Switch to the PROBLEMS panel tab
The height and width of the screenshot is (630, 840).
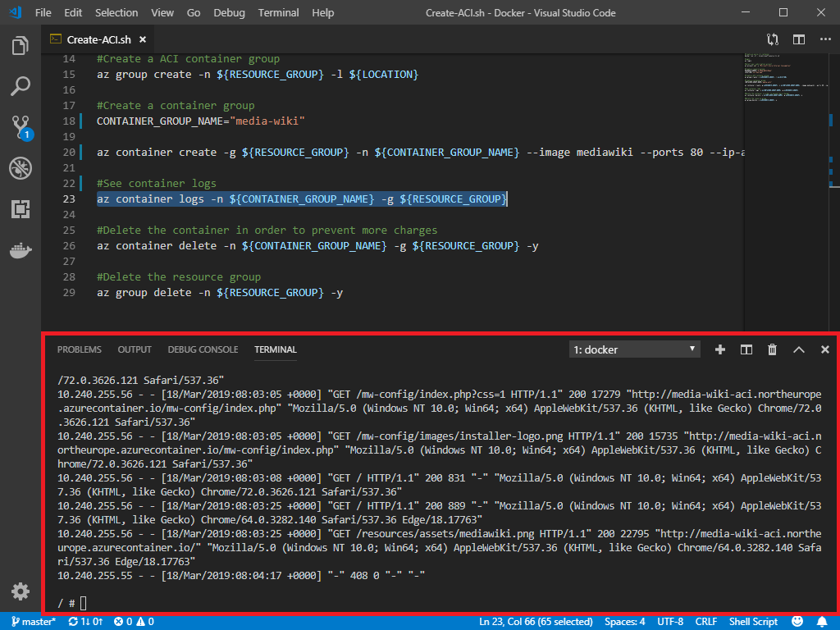tap(80, 349)
